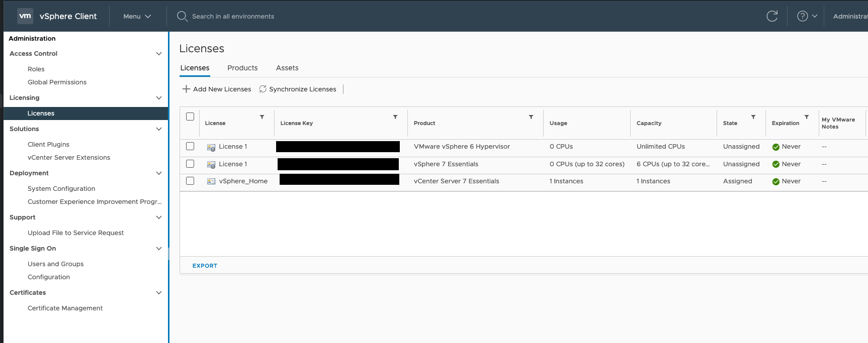Viewport: 868px width, 343px height.
Task: Open Customer Experience Improvement Program
Action: pos(95,202)
